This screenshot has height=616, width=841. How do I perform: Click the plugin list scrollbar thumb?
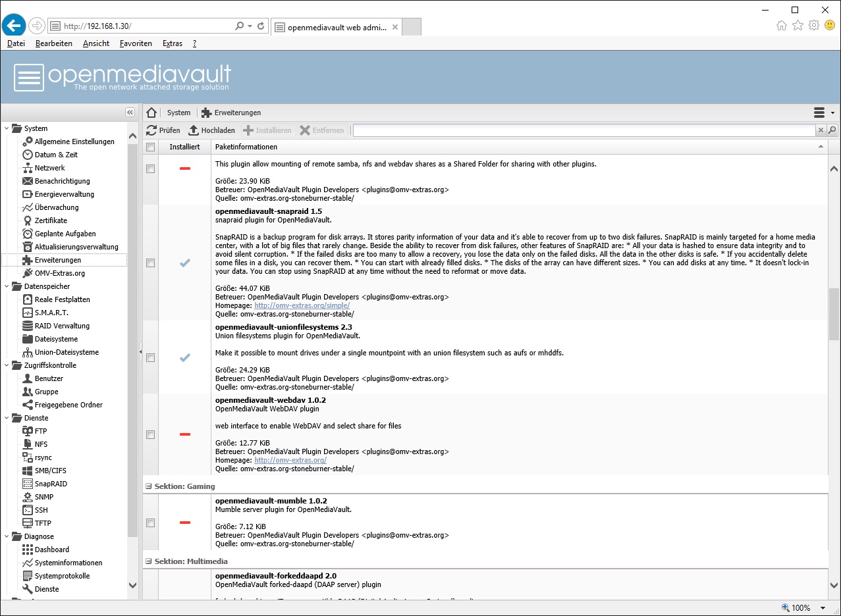[x=834, y=313]
